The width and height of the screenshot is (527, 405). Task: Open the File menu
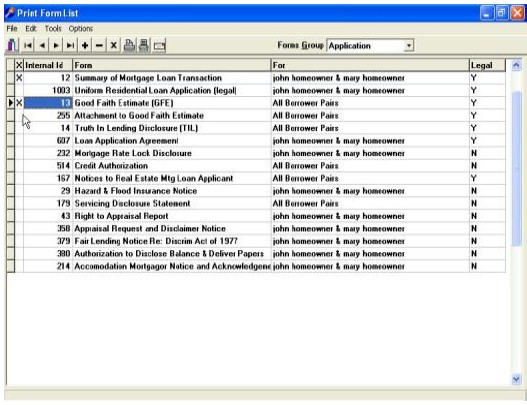12,29
